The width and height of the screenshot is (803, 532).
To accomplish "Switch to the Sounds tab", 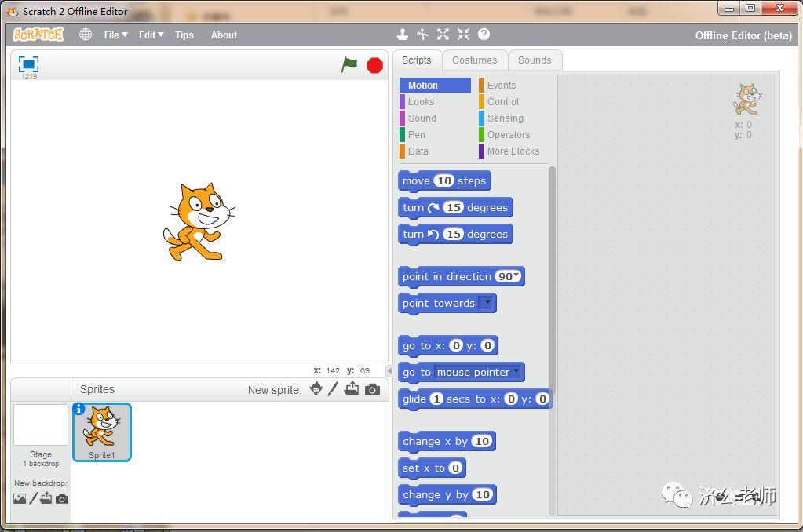I will pyautogui.click(x=535, y=60).
